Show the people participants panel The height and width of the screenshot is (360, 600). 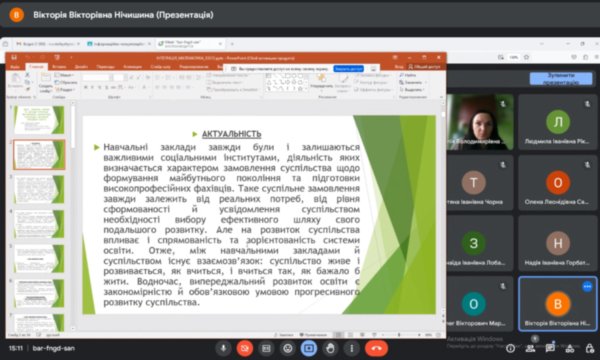[x=530, y=348]
